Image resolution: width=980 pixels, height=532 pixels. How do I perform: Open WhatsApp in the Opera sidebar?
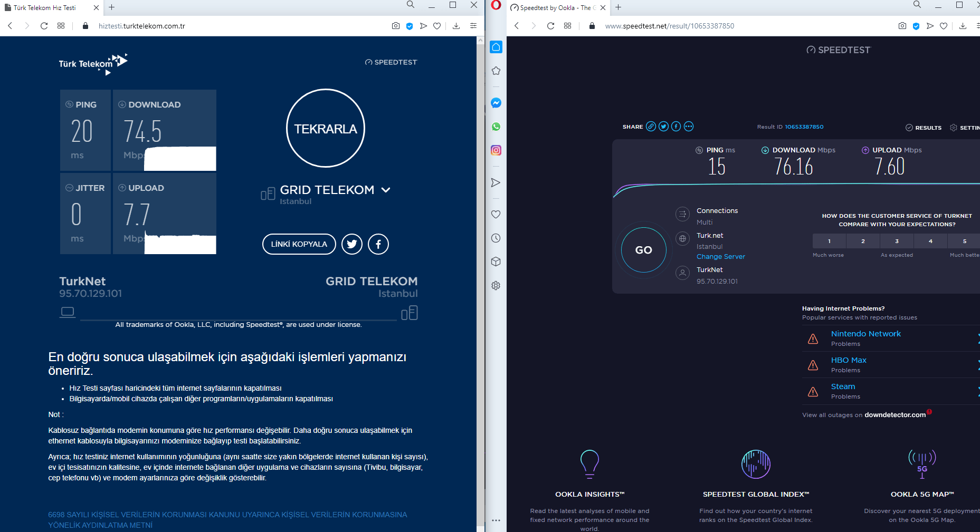click(x=496, y=127)
